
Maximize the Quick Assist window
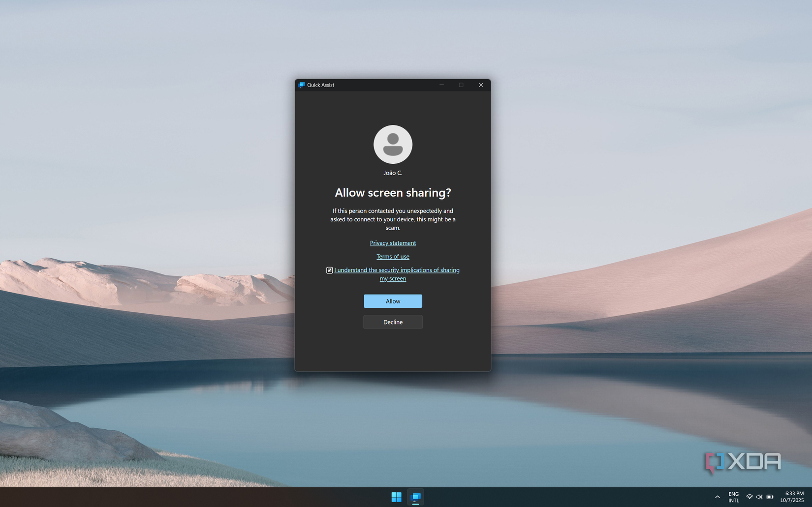[x=461, y=85]
